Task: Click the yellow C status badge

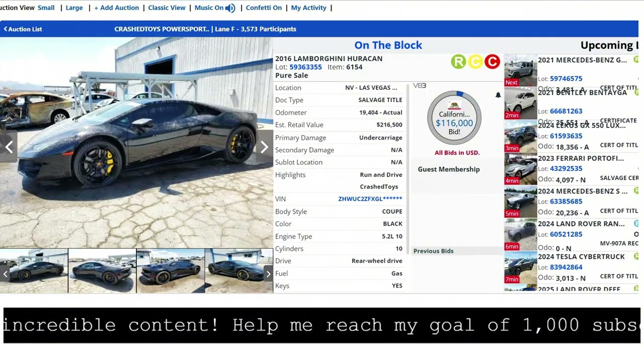Action: click(x=475, y=62)
